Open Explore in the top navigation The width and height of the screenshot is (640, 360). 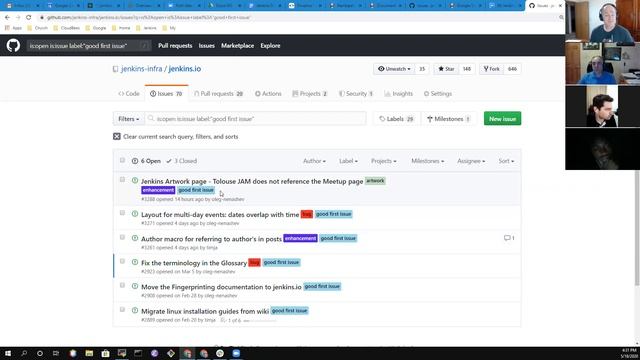tap(270, 46)
